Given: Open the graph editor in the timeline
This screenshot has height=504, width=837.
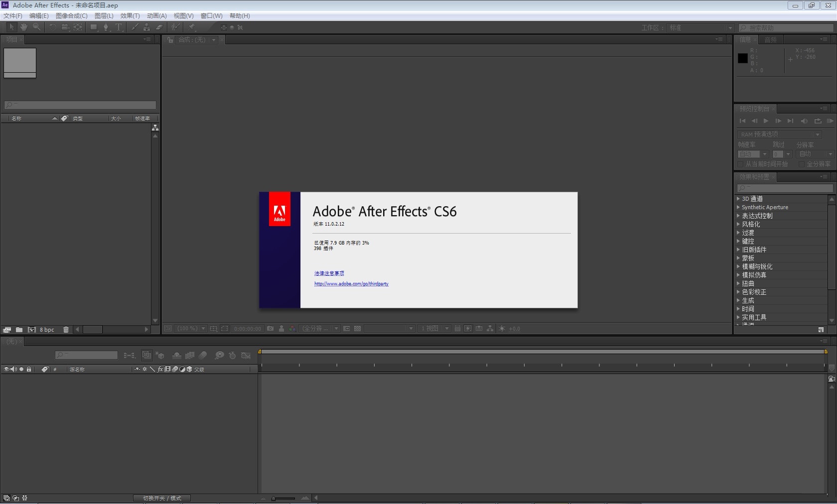Looking at the screenshot, I should click(x=246, y=355).
